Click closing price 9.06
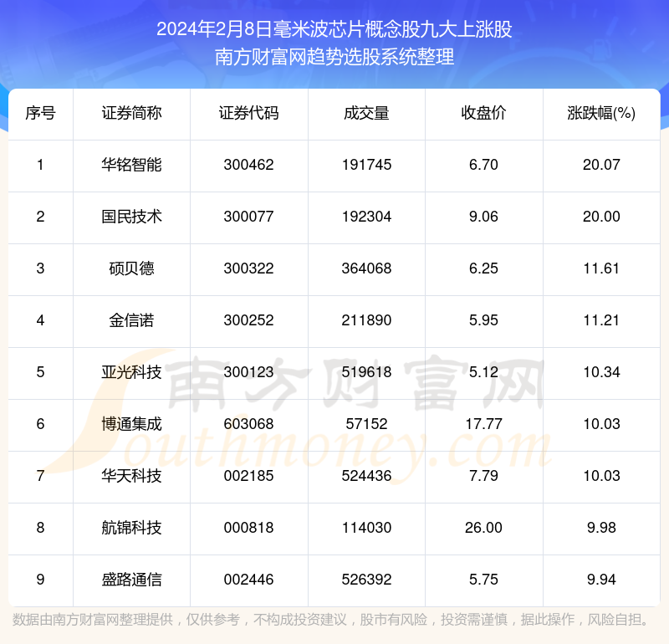This screenshot has height=644, width=669. pos(484,217)
